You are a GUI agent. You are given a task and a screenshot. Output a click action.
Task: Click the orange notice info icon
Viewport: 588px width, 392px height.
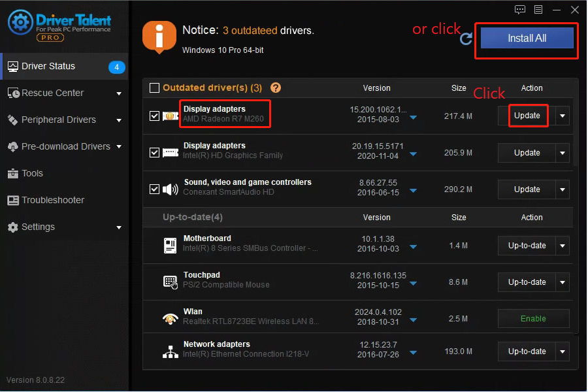tap(159, 37)
